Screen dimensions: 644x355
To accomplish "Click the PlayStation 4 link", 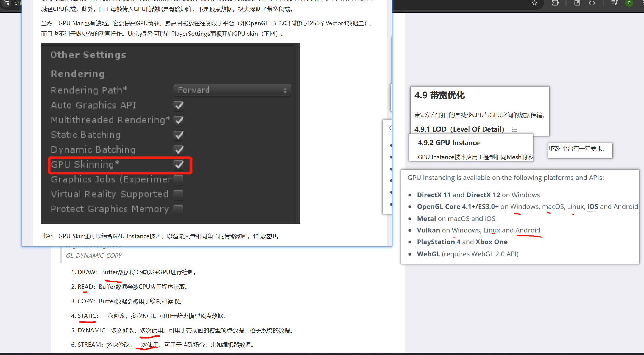I will [x=439, y=242].
